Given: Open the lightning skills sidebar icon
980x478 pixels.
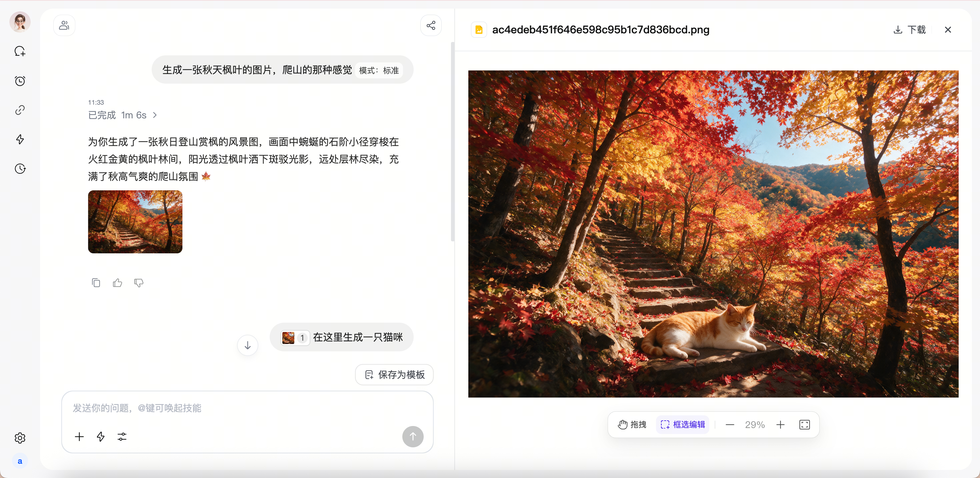Looking at the screenshot, I should point(20,139).
